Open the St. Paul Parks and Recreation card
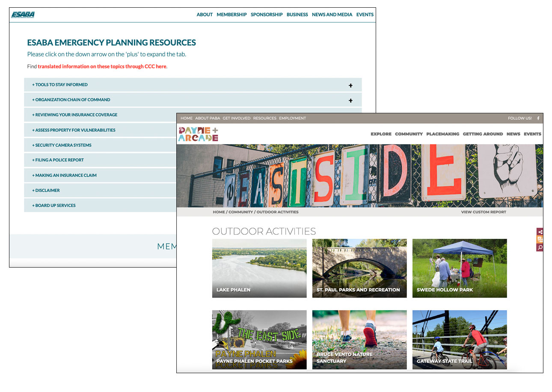Image resolution: width=552 pixels, height=392 pixels. click(x=359, y=268)
